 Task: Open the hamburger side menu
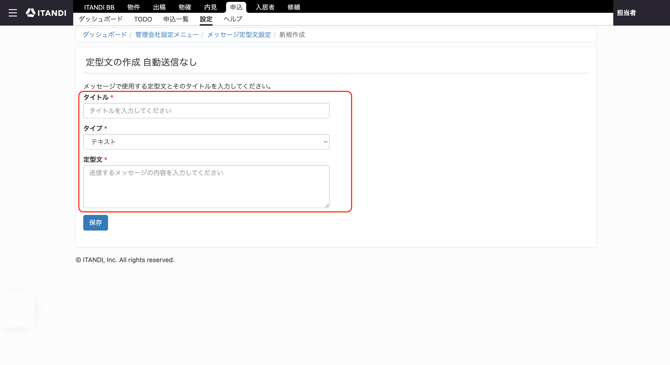point(13,13)
